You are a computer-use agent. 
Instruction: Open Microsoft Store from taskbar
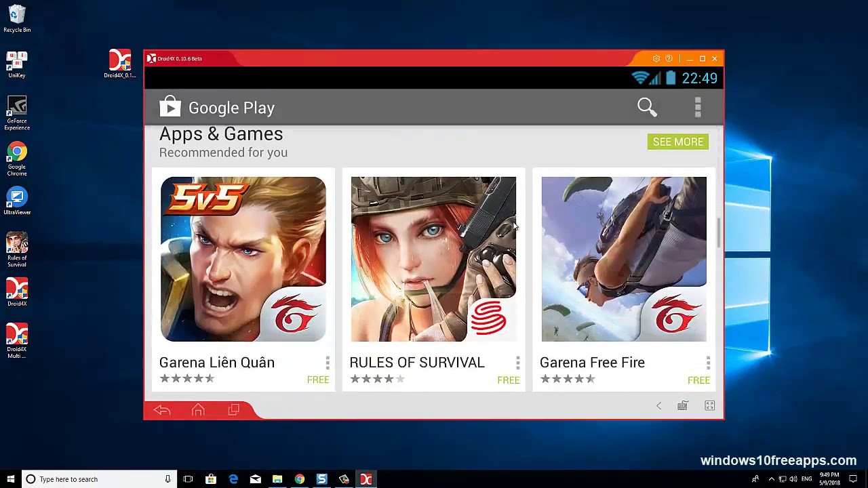coord(211,479)
